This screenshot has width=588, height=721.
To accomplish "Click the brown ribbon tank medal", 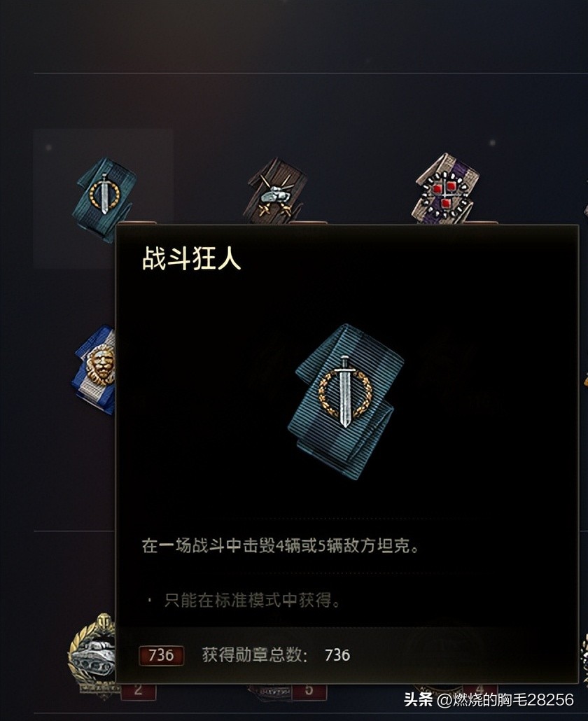I will tap(276, 191).
